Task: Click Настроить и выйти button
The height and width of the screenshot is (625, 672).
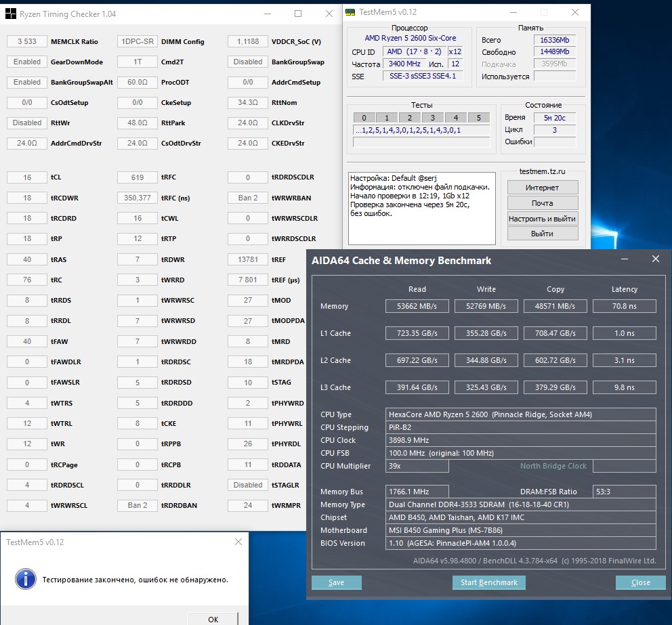Action: [x=543, y=219]
